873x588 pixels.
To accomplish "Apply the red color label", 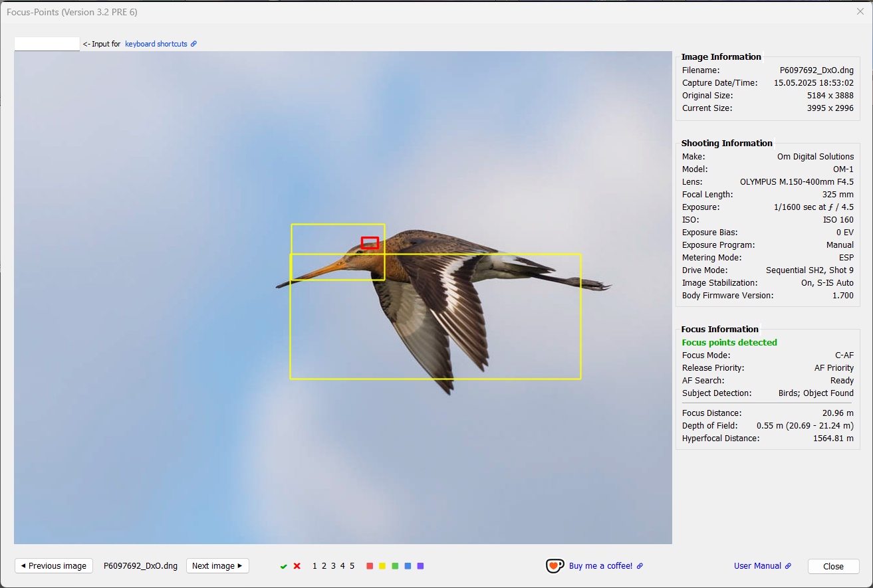I will [x=370, y=566].
